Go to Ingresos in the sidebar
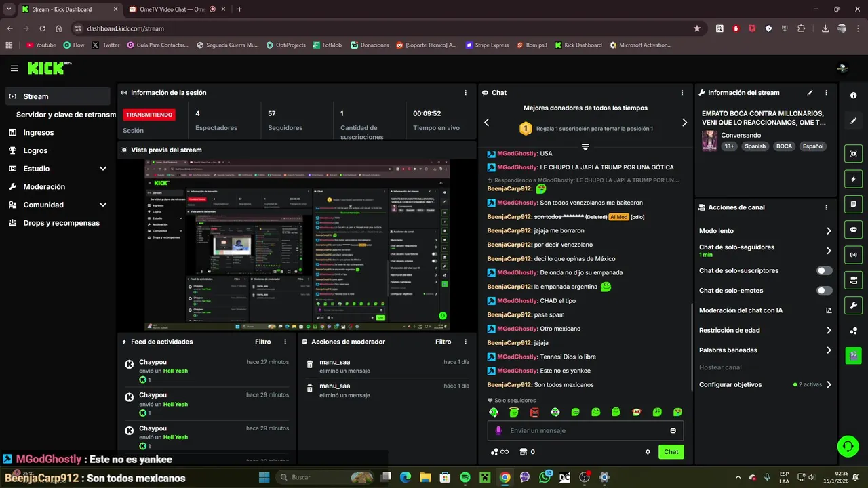This screenshot has height=488, width=868. click(x=58, y=133)
